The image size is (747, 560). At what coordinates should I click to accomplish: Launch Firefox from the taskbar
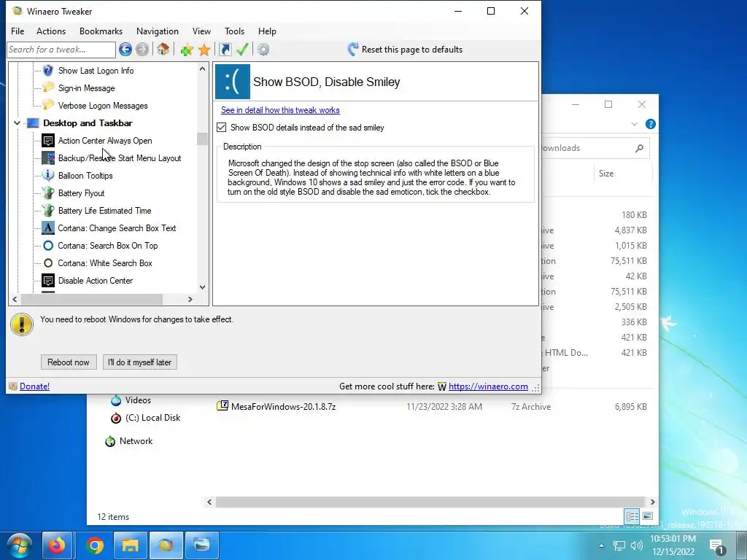[57, 545]
